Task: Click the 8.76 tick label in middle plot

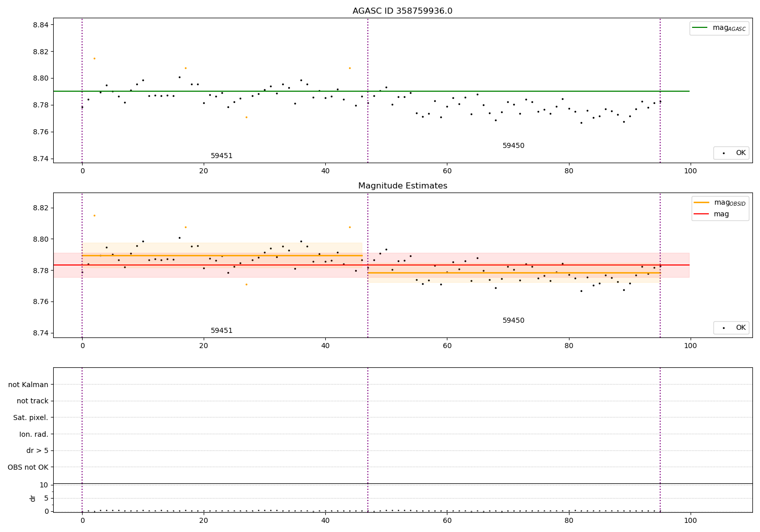Action: pyautogui.click(x=40, y=302)
